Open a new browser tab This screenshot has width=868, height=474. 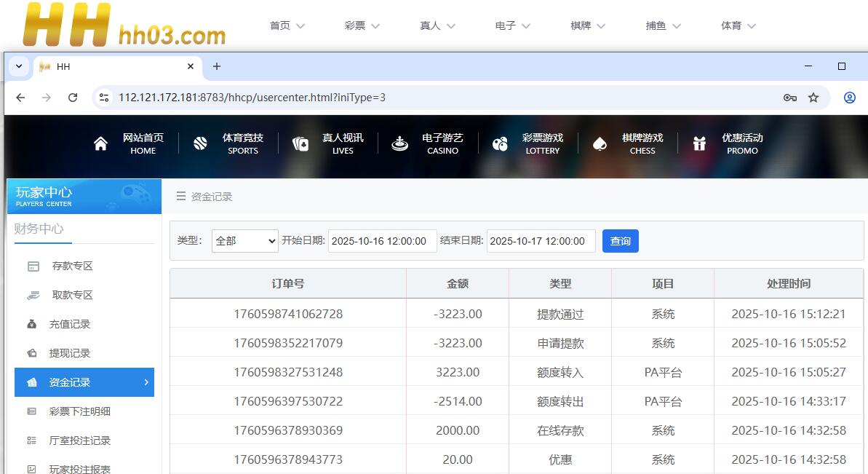click(217, 66)
